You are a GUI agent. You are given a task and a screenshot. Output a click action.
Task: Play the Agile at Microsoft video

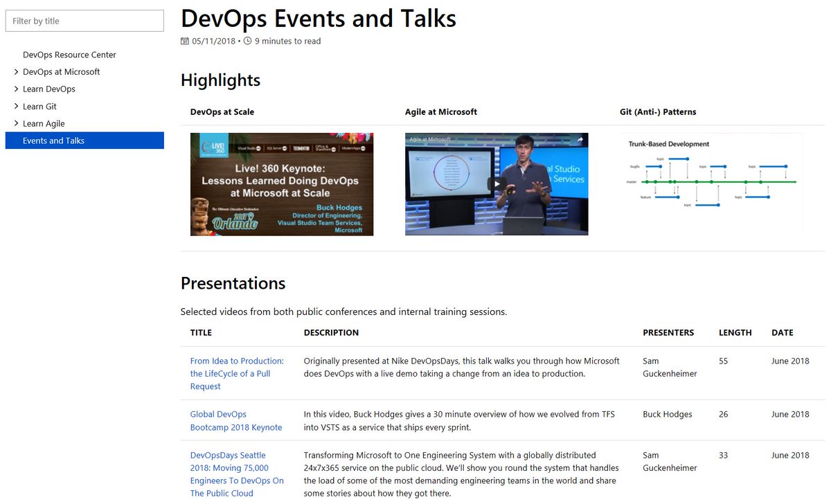[496, 184]
